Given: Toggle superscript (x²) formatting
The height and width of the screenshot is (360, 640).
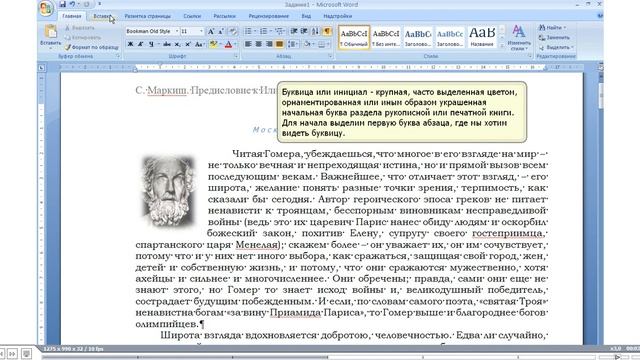Looking at the screenshot, I should pos(187,44).
